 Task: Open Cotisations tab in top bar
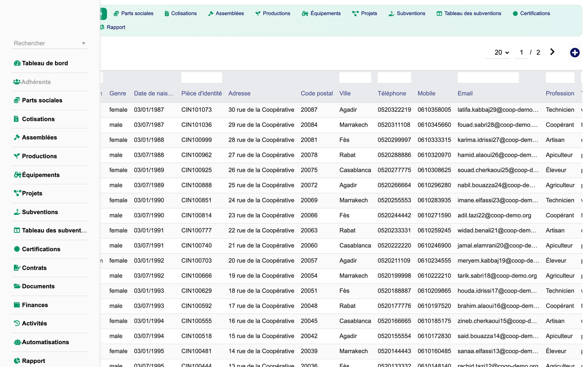[181, 13]
